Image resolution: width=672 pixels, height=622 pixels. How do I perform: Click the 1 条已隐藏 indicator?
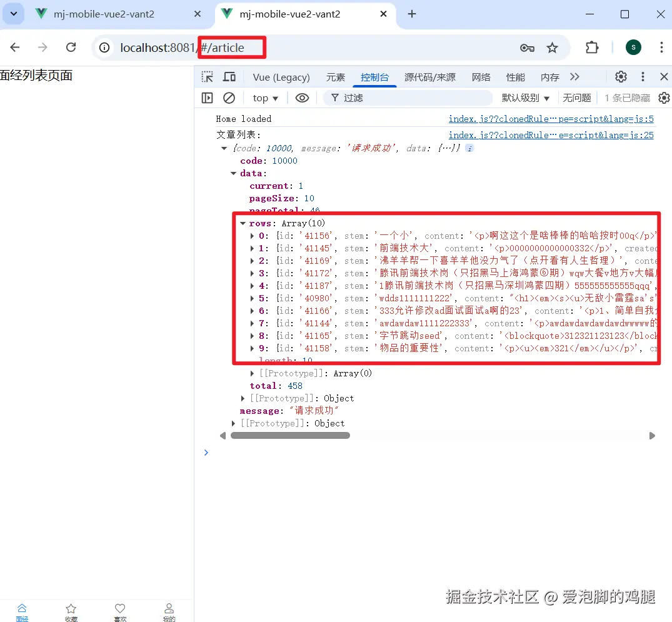pyautogui.click(x=628, y=98)
